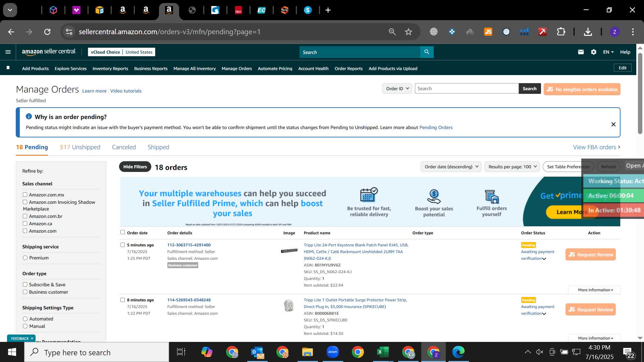The height and width of the screenshot is (362, 644).
Task: Select the Premium shipping service radio
Action: [25, 258]
